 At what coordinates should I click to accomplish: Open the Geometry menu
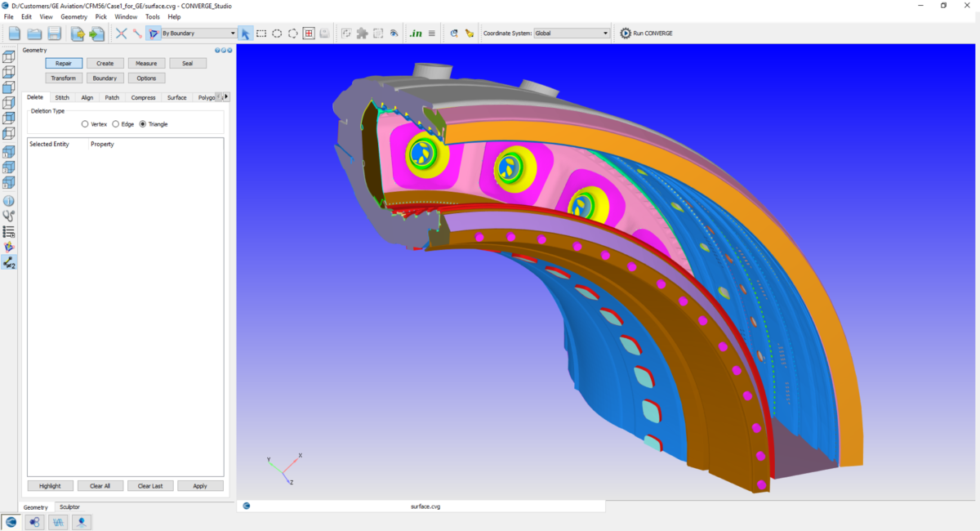pos(73,16)
